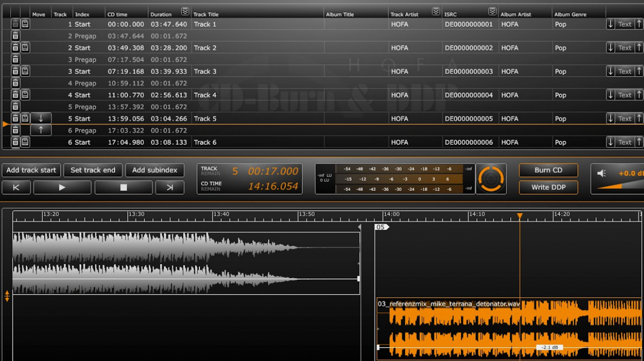This screenshot has width=644, height=361.
Task: Toggle CD TIME and REMAIN display mode
Action: [x=210, y=186]
